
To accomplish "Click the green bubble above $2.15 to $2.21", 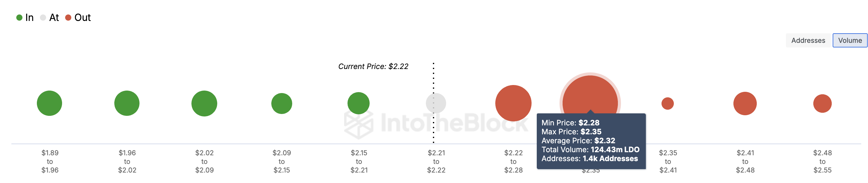I will pyautogui.click(x=359, y=103).
